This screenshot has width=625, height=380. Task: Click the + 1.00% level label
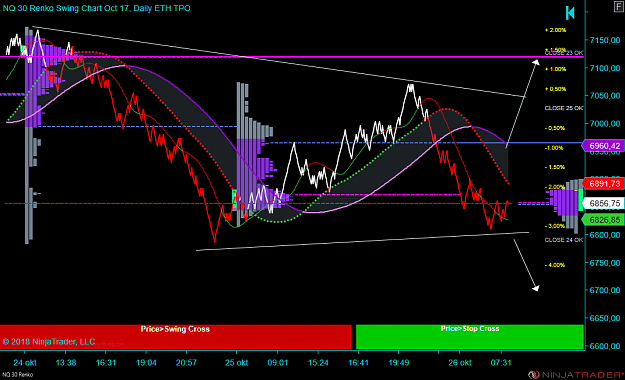coord(555,69)
